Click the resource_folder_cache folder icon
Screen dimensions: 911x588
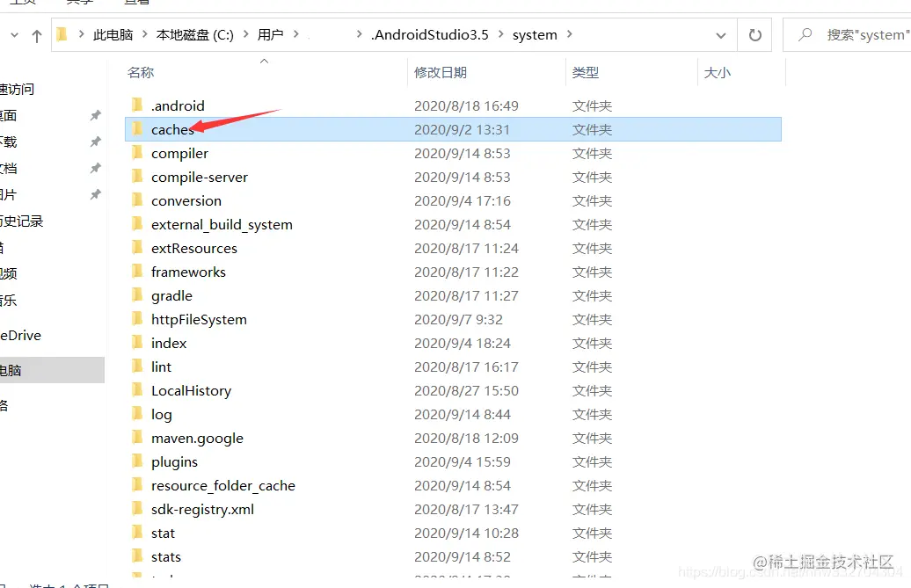tap(137, 485)
